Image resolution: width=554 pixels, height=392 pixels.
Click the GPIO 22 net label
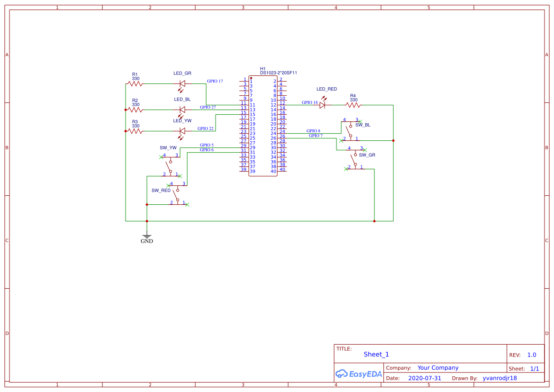point(205,128)
